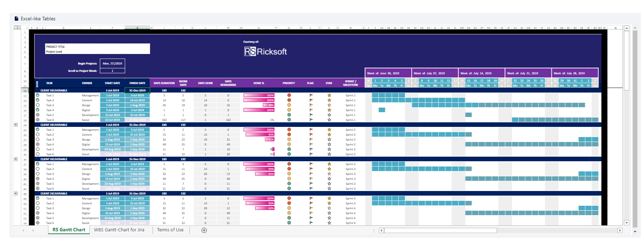The image size is (644, 245).
Task: Click the green flag on row 17
Action: (311, 115)
